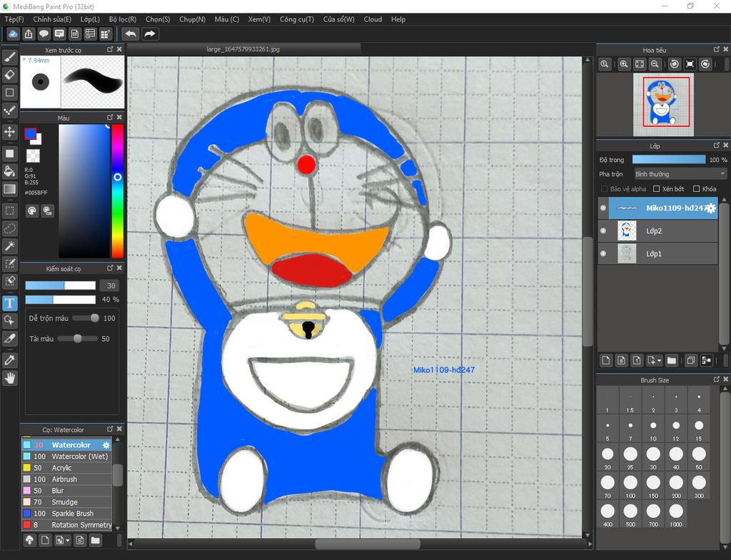Select the Smudge brush

pos(66,502)
